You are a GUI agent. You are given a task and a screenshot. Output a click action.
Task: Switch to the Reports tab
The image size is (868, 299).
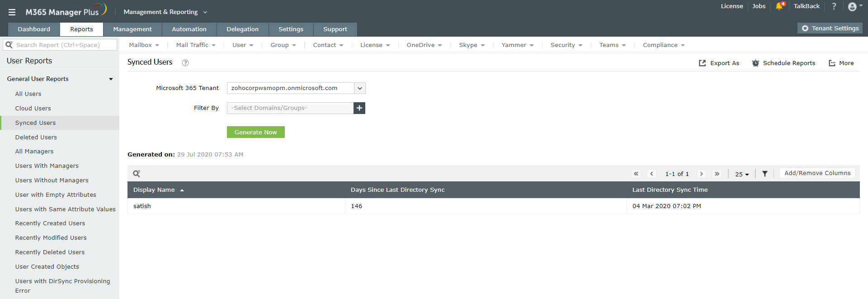tap(82, 29)
